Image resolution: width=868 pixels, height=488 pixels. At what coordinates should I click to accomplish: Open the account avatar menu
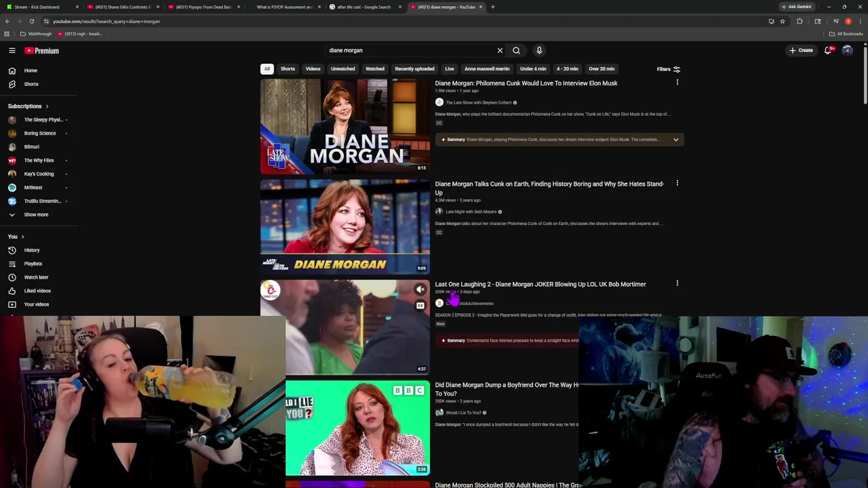click(847, 50)
